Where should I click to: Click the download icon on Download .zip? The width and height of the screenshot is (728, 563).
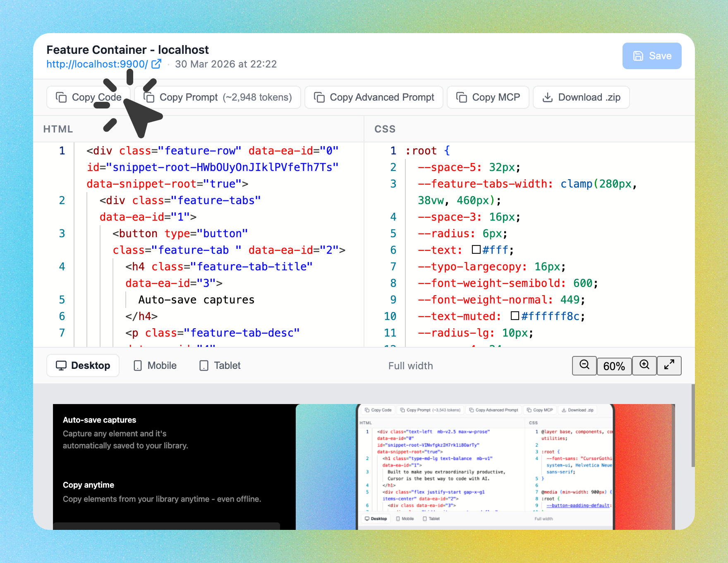(548, 97)
